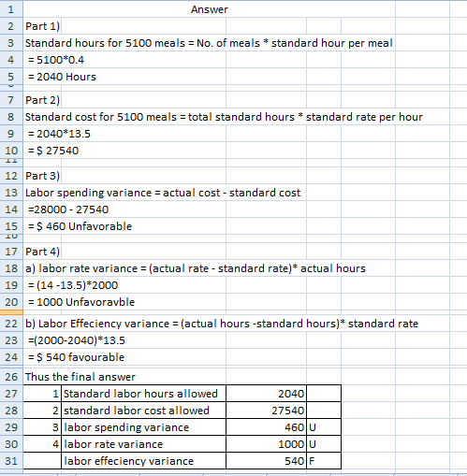This screenshot has width=467, height=476.
Task: Click the 'U' beside 1000
Action: coord(324,444)
